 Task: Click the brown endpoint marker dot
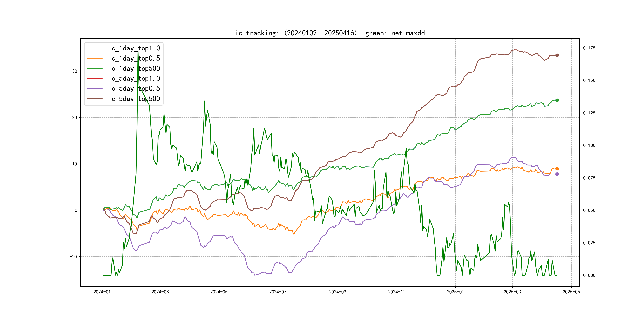[x=557, y=55]
